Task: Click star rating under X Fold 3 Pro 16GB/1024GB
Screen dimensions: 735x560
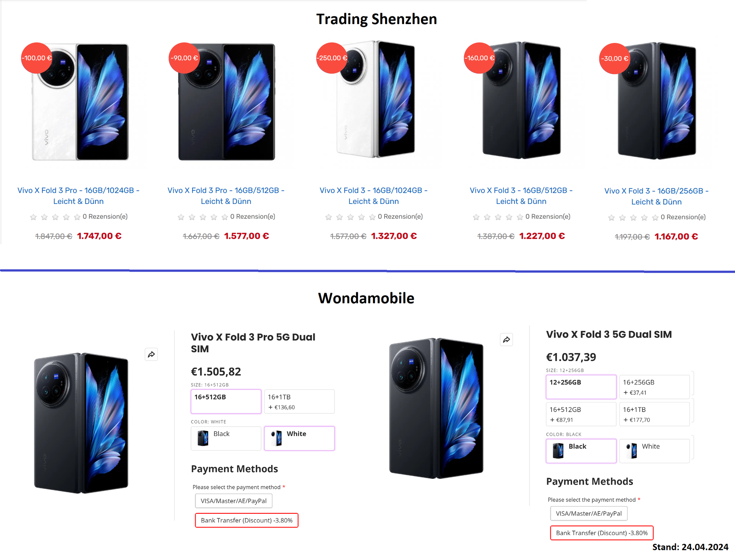Action: point(55,217)
